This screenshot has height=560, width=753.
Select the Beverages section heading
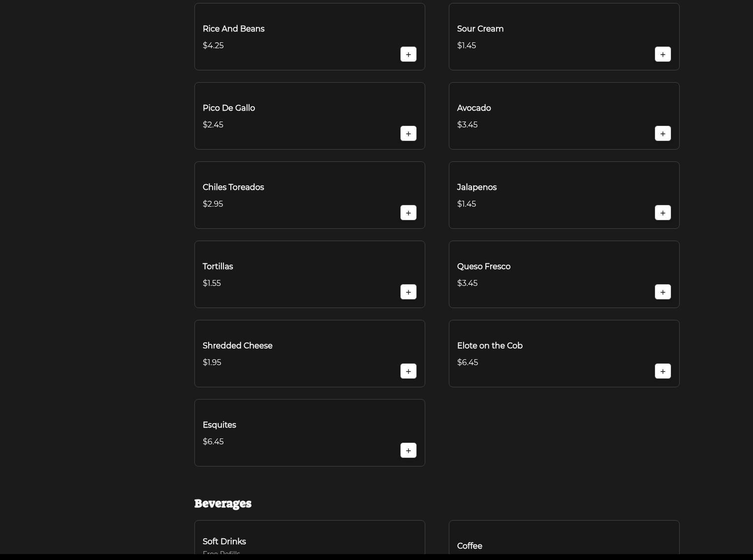point(222,503)
